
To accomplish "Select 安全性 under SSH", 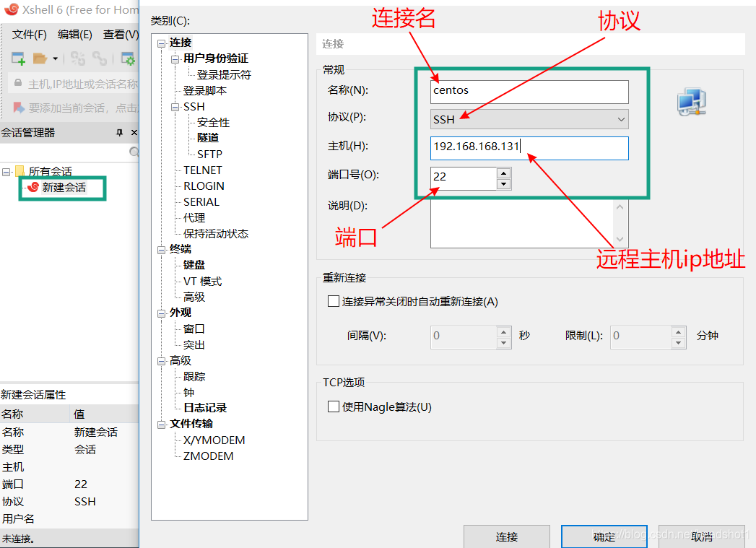I will pyautogui.click(x=213, y=123).
